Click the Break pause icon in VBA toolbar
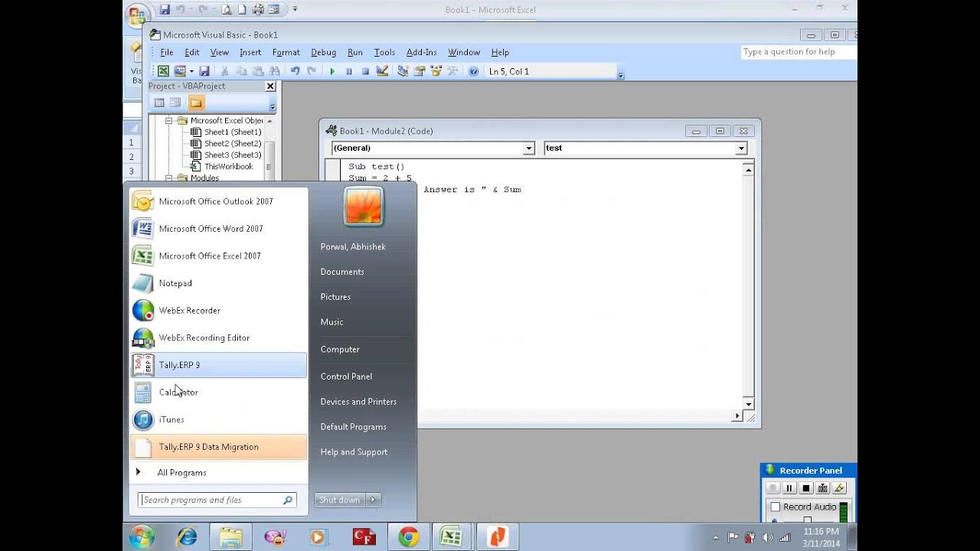Image resolution: width=980 pixels, height=551 pixels. 349,71
